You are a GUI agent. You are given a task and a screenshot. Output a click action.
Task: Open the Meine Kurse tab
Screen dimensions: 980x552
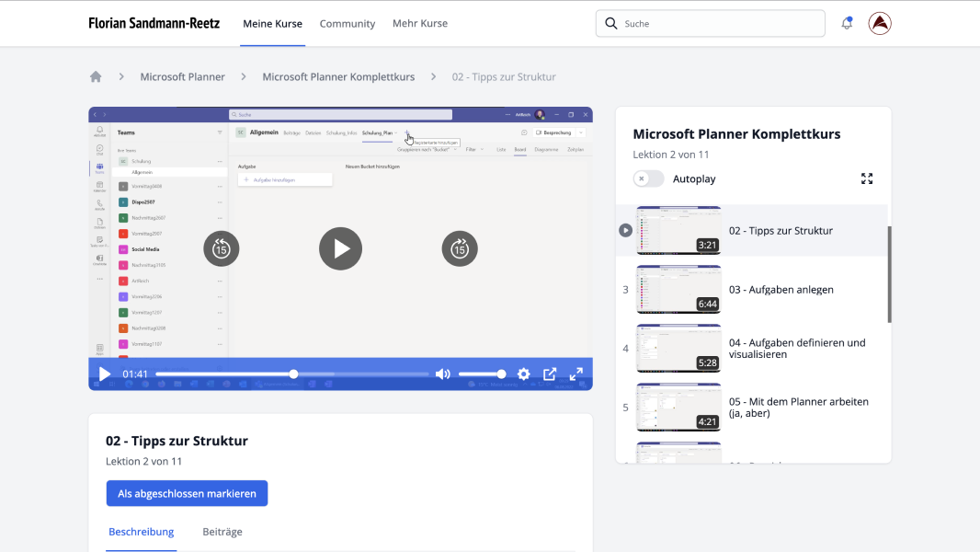pos(272,24)
